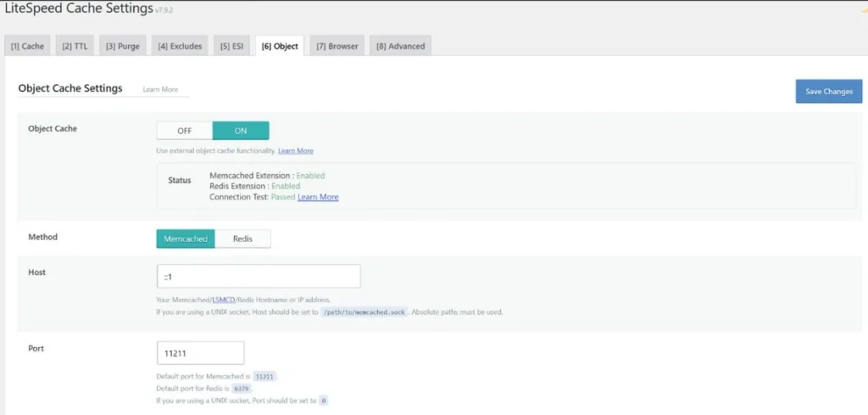Open Learn More under external object cache
This screenshot has height=415, width=868.
tap(296, 151)
